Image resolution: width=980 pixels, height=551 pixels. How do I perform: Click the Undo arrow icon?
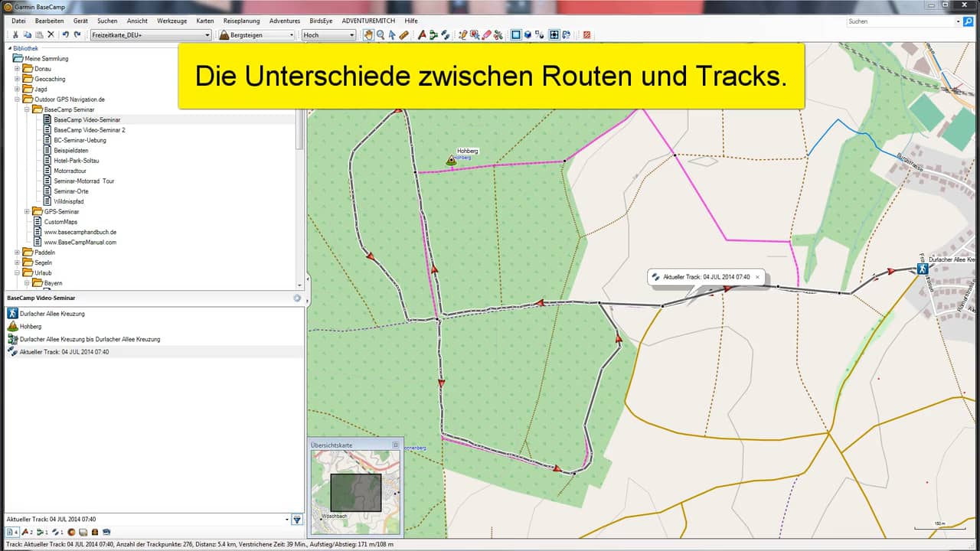(65, 34)
